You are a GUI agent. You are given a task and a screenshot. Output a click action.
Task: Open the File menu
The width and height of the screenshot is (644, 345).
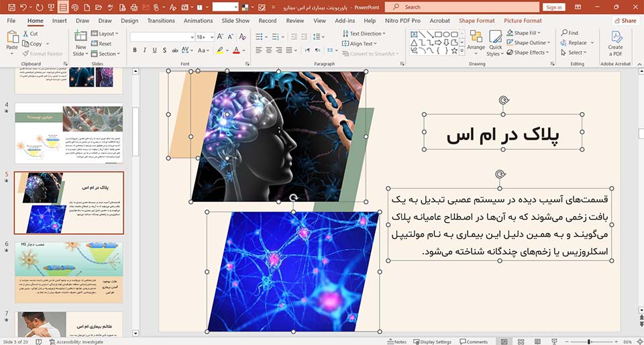point(11,21)
